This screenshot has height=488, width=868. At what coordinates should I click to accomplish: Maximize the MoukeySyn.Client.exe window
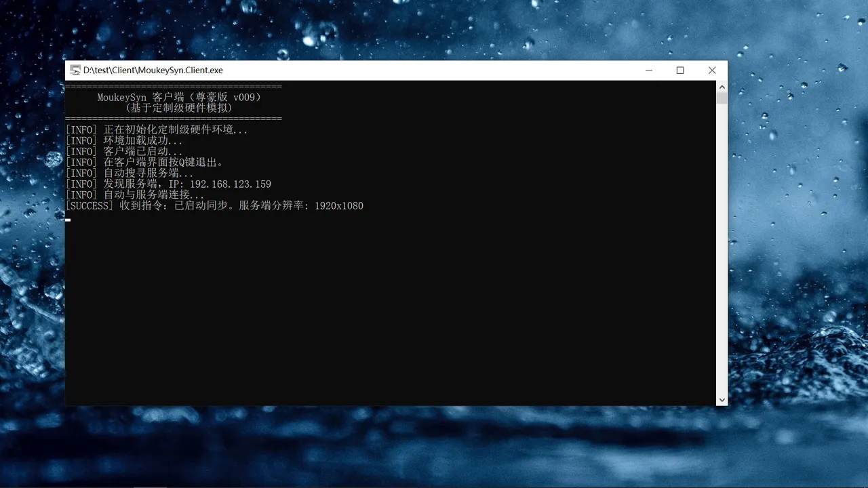pyautogui.click(x=680, y=70)
